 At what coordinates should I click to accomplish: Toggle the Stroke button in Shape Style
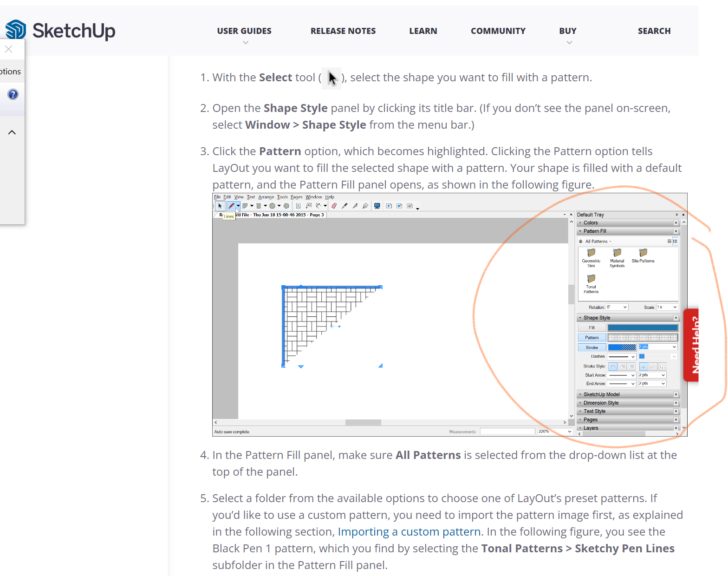pyautogui.click(x=592, y=347)
